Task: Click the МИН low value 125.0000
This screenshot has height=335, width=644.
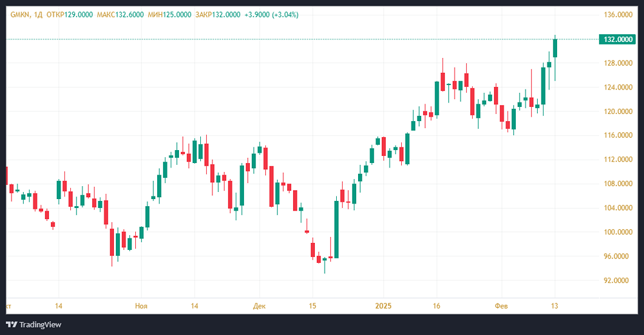Action: pos(177,14)
